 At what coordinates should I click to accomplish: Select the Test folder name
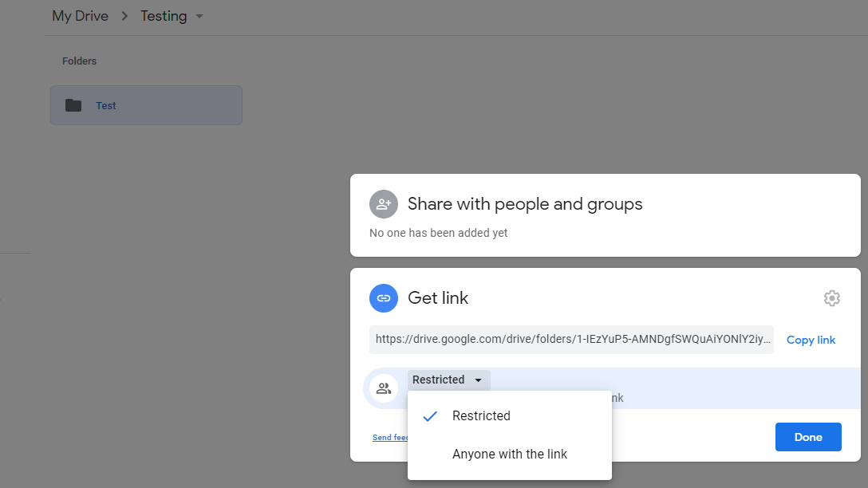point(106,105)
